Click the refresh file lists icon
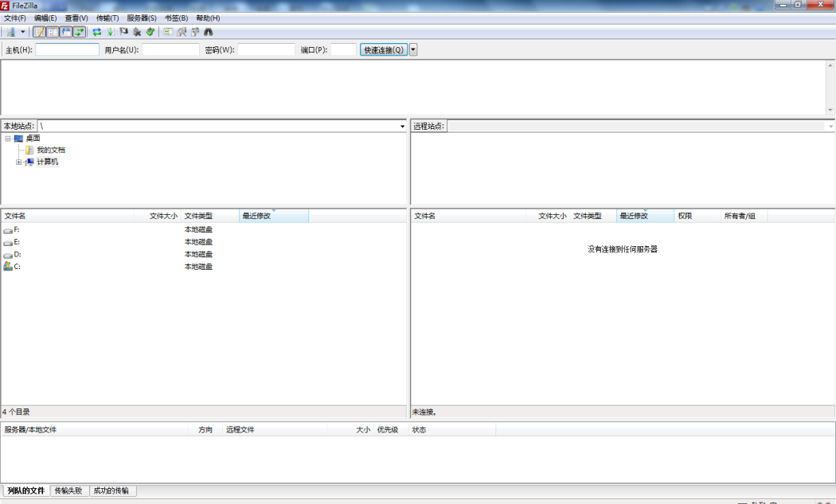 tap(97, 32)
